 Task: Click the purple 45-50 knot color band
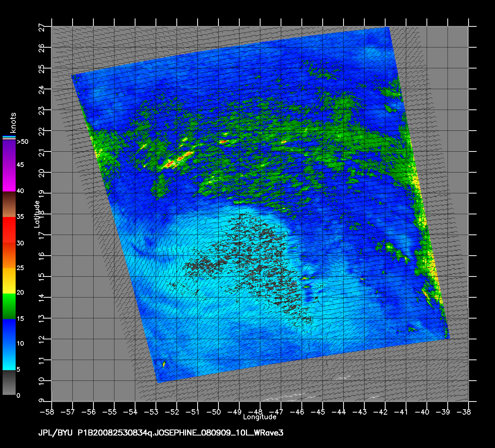pos(9,154)
